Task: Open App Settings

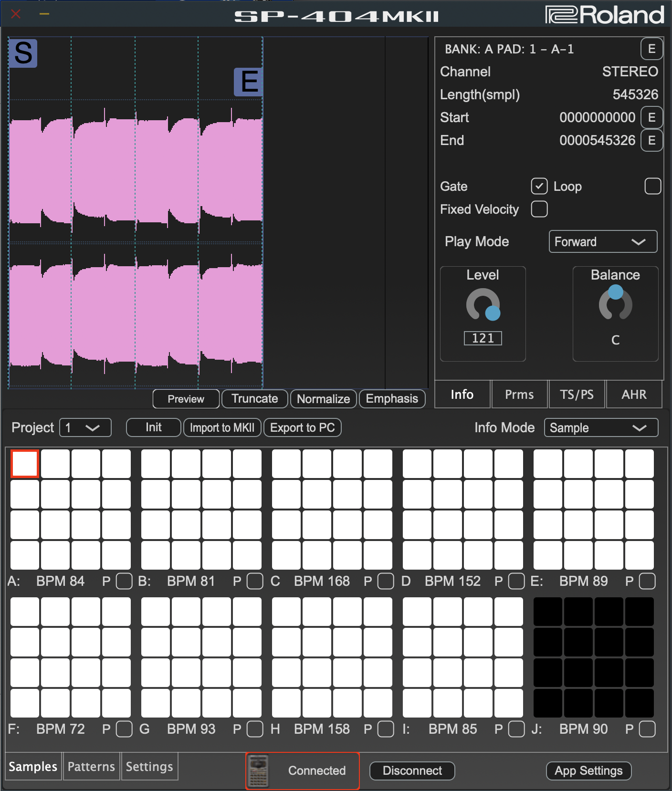Action: (588, 770)
